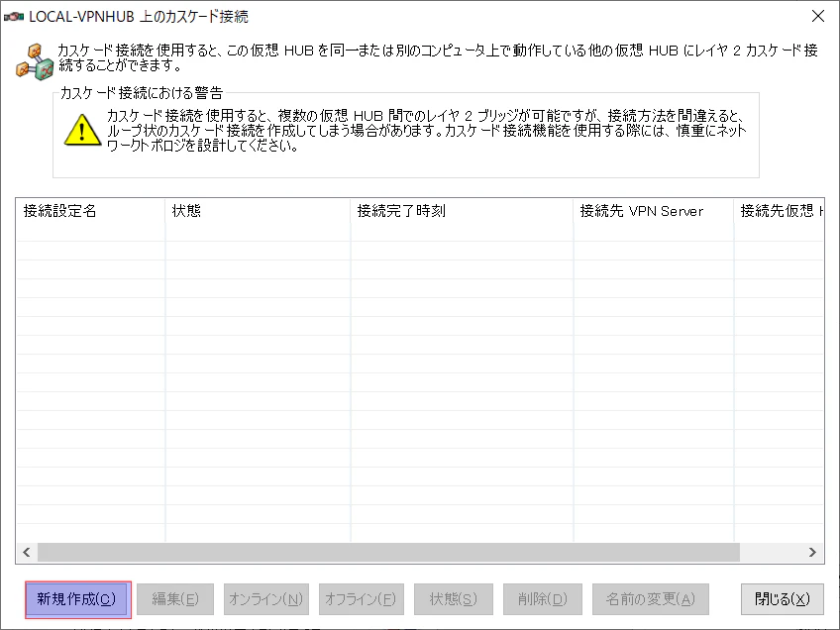Click the 削除(D) button

click(x=543, y=599)
